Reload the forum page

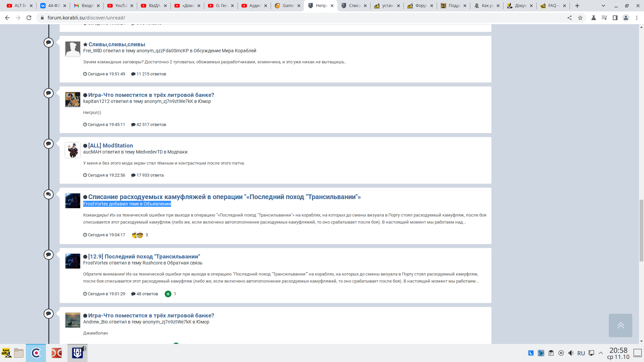(29, 18)
